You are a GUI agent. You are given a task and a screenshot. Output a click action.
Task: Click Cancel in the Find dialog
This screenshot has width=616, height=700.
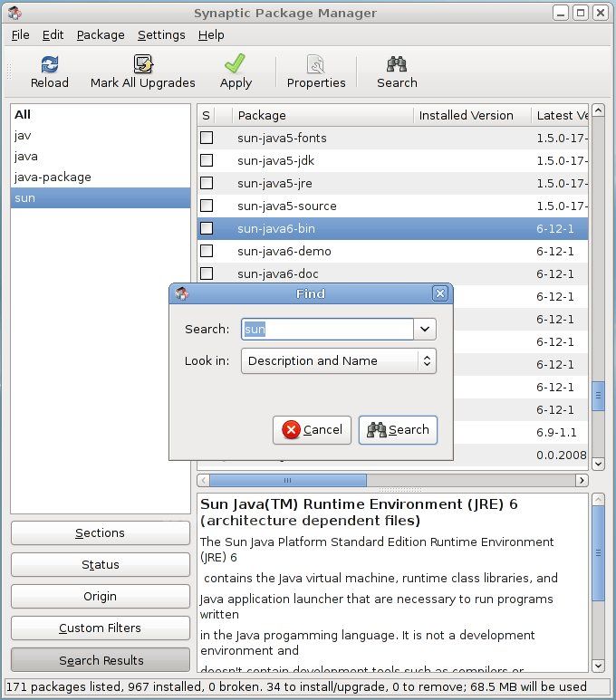click(312, 430)
